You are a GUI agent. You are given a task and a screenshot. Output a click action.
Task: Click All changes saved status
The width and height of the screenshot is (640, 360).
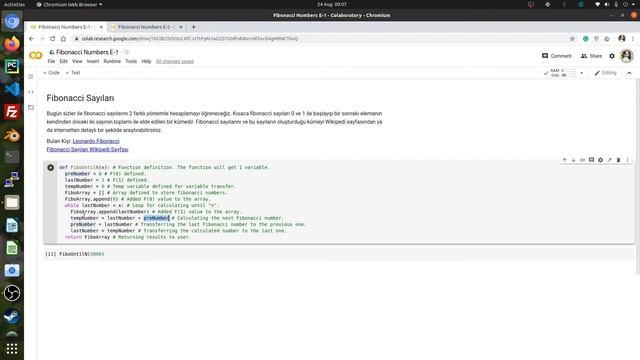pos(175,61)
